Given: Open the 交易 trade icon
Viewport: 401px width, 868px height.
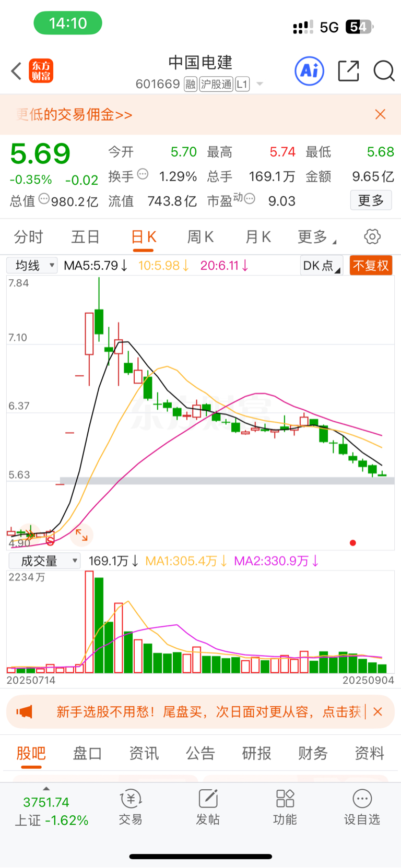Looking at the screenshot, I should coord(131,807).
